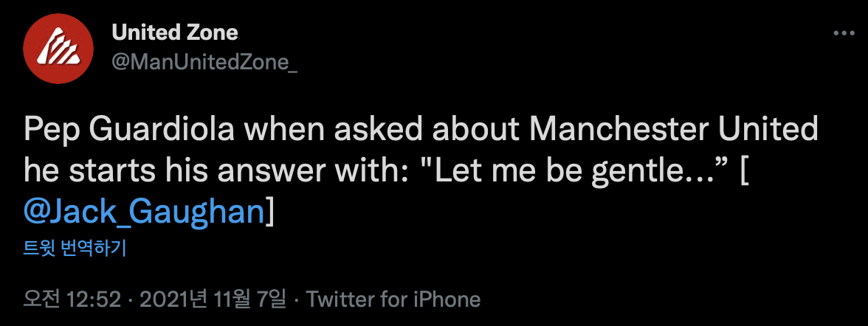Open the @Jack_Gaughan mention
Image resolution: width=868 pixels, height=326 pixels.
[x=144, y=212]
